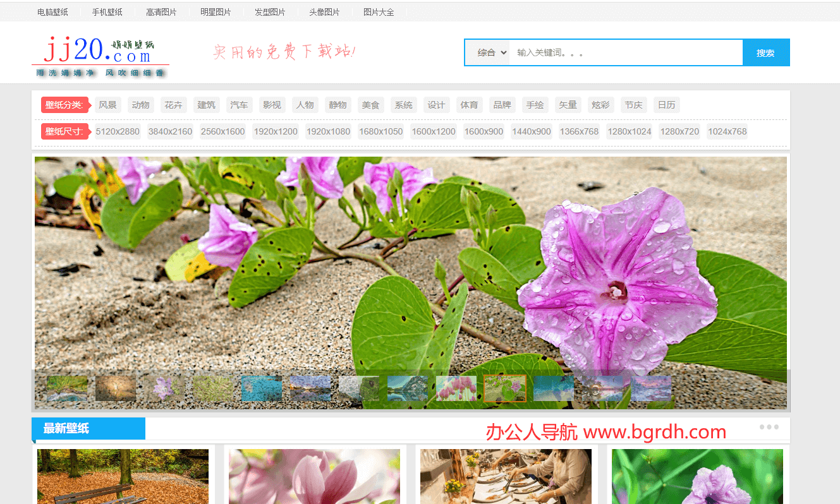The width and height of the screenshot is (840, 504).
Task: Open the 电脑壁纸 top menu item
Action: 52,12
